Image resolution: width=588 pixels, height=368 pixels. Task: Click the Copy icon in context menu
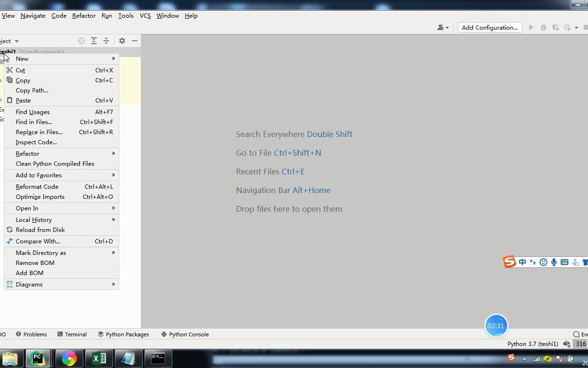point(10,80)
